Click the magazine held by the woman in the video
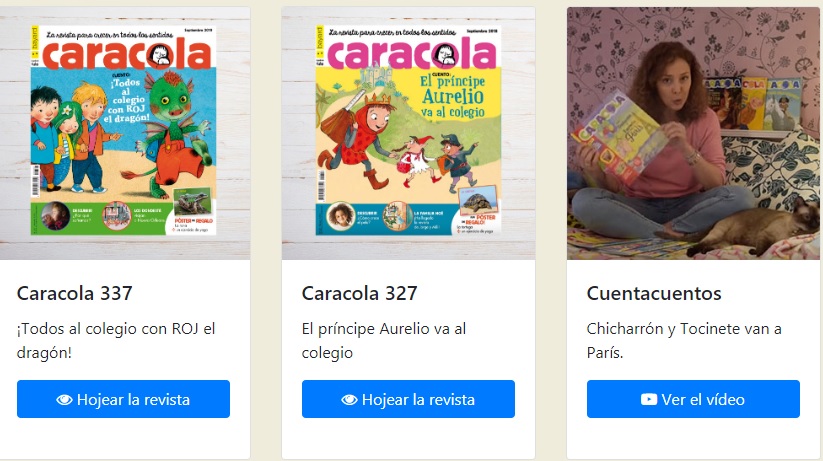Viewport: 823px width, 461px height. [x=621, y=139]
